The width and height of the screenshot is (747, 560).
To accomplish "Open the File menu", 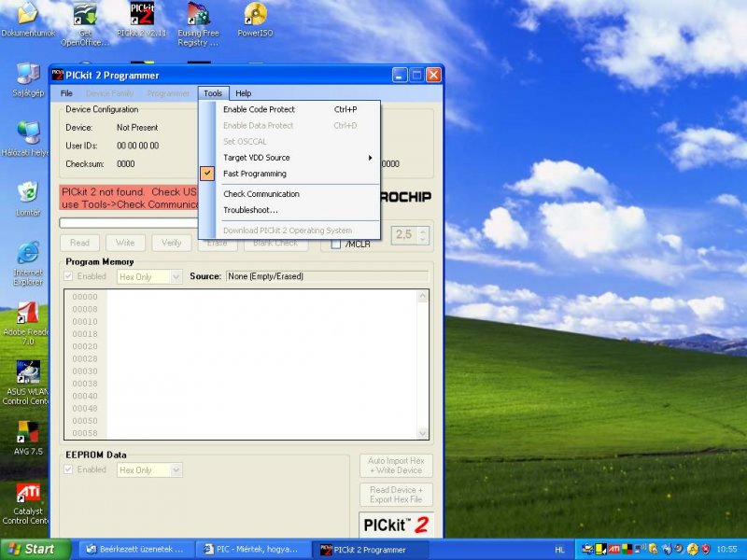I will point(66,93).
